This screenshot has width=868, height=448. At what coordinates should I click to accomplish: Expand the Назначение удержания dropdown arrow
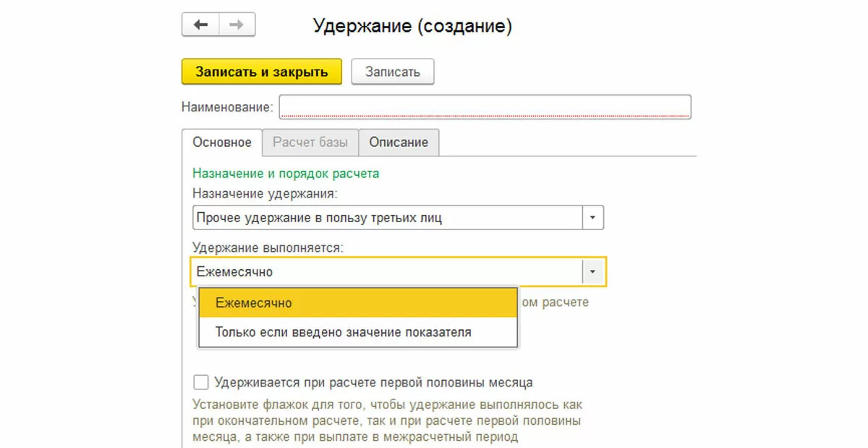593,218
